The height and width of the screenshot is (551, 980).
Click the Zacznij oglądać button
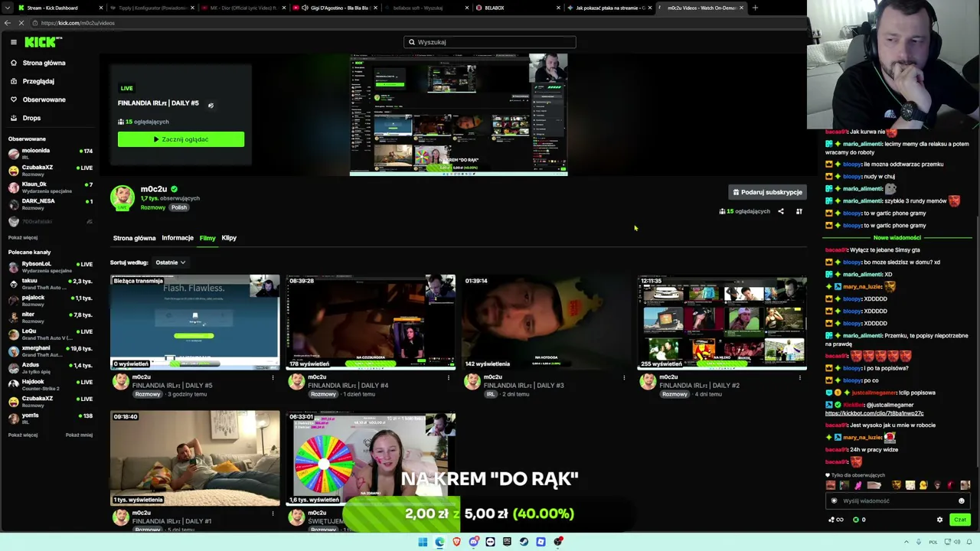point(181,139)
